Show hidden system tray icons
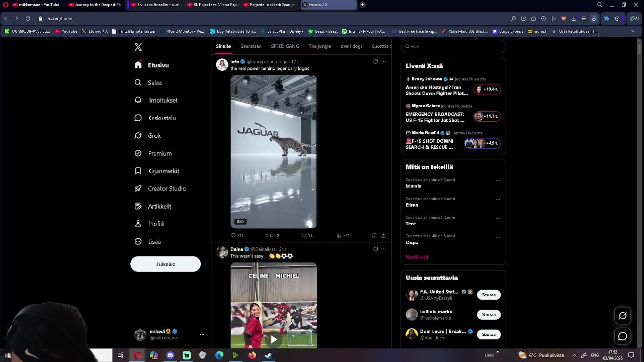644x362 pixels. tap(574, 355)
